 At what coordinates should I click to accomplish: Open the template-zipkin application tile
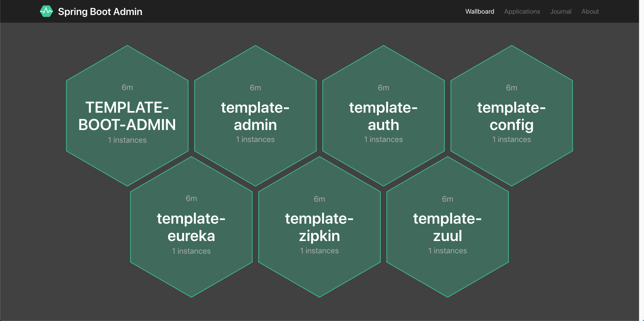pyautogui.click(x=320, y=227)
